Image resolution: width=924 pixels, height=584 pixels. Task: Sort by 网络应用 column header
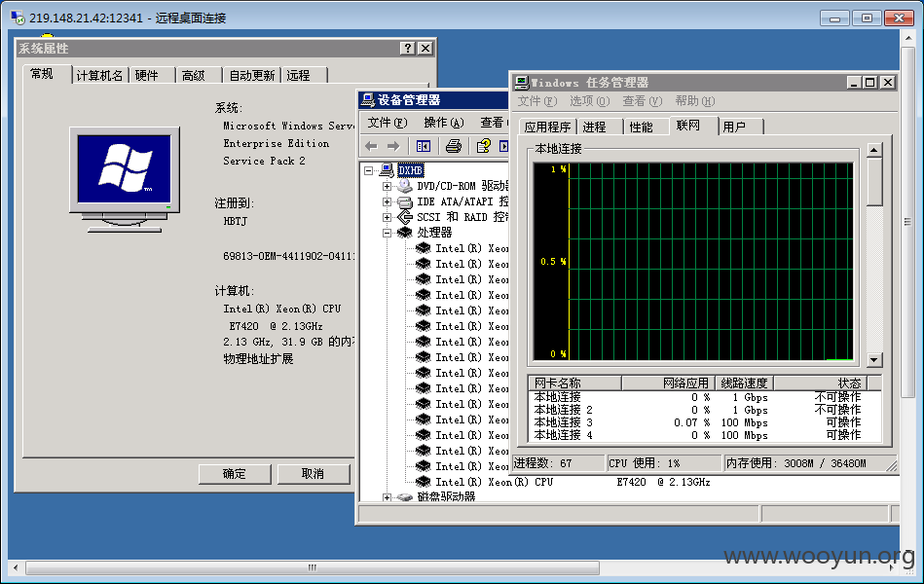pos(668,383)
